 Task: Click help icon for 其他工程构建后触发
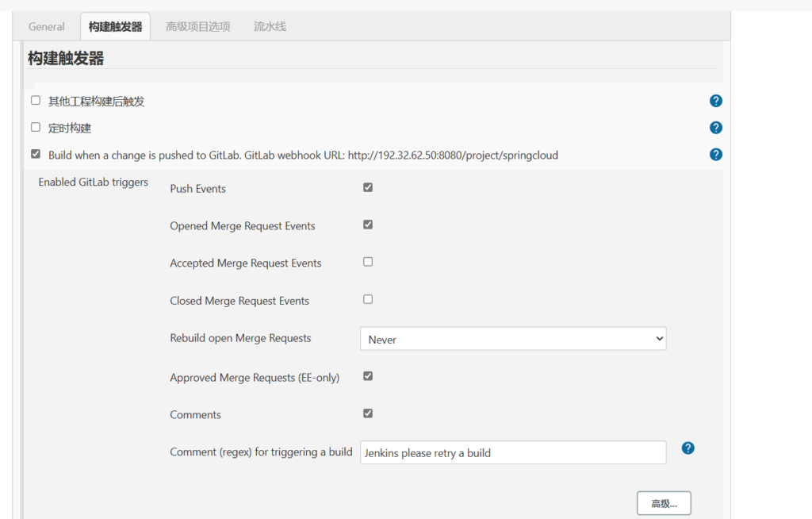(x=715, y=101)
